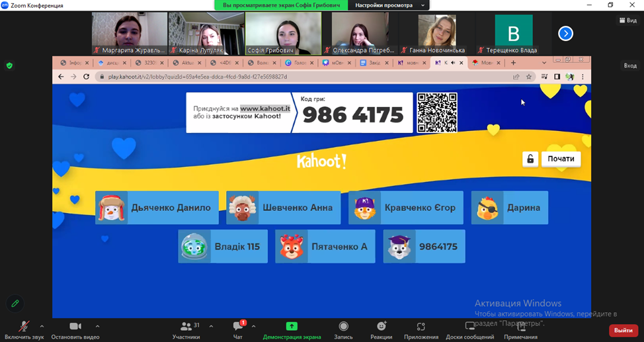Screen dimensions: 644x342
Task: Switch to the Вид view menu
Action: pos(628,21)
